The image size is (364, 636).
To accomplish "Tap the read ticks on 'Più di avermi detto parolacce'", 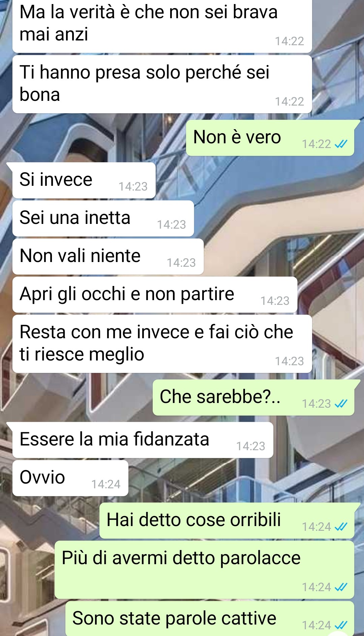I will click(341, 587).
